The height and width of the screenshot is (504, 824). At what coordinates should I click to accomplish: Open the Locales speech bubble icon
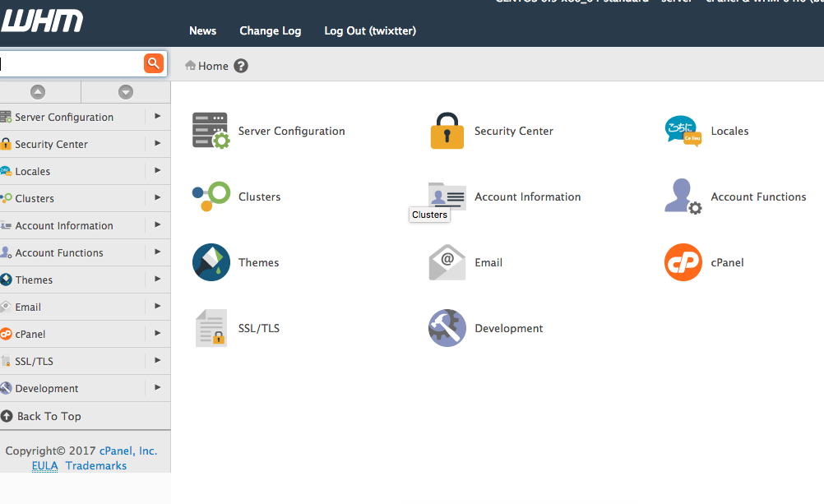click(x=683, y=131)
